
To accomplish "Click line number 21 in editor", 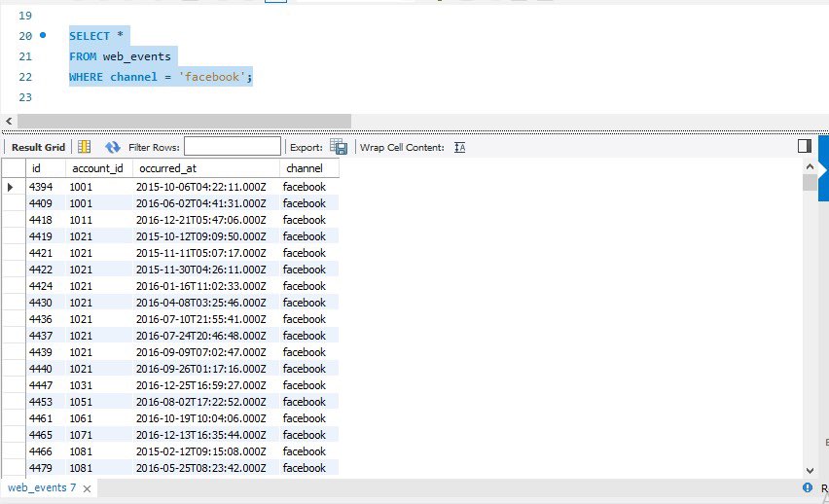I will 25,56.
